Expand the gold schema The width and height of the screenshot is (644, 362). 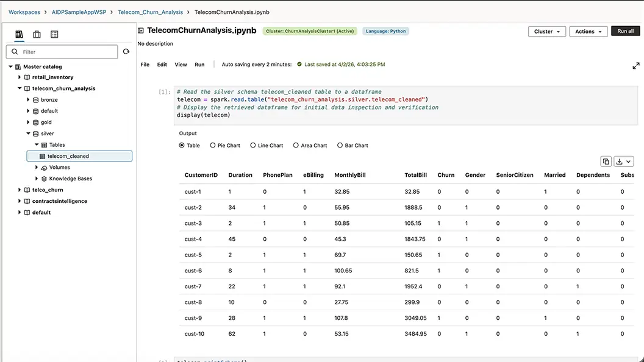(x=28, y=122)
